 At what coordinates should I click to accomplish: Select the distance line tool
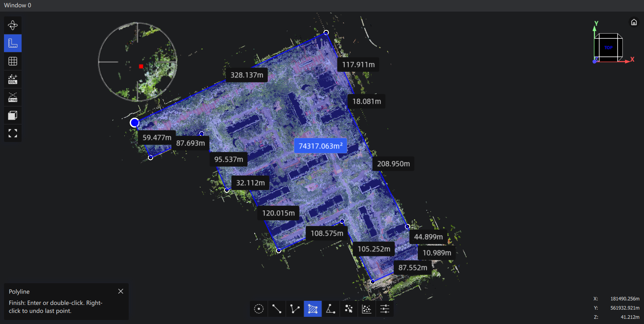pyautogui.click(x=277, y=309)
